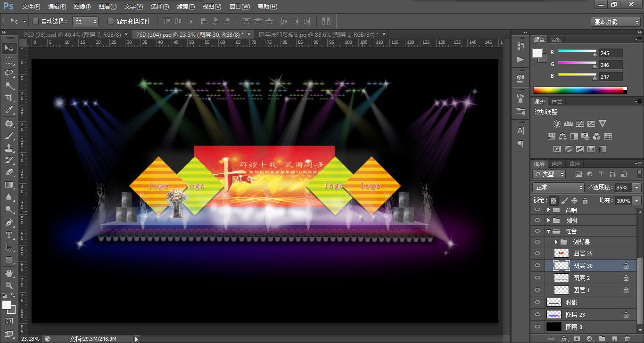Viewport: 644px width, 343px height.
Task: Hide layer 图层 35
Action: click(537, 253)
